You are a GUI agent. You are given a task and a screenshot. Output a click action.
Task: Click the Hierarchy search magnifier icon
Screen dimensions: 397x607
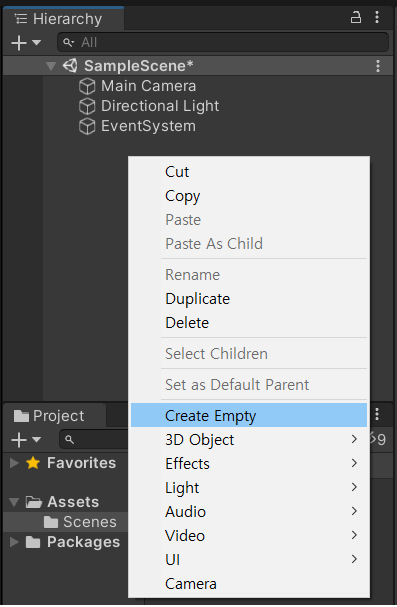pos(68,42)
